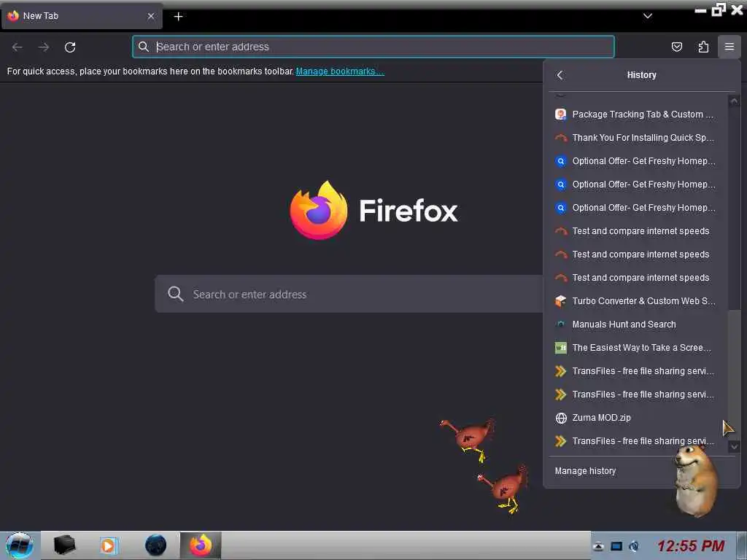
Task: Click the forward navigation arrow
Action: [44, 47]
